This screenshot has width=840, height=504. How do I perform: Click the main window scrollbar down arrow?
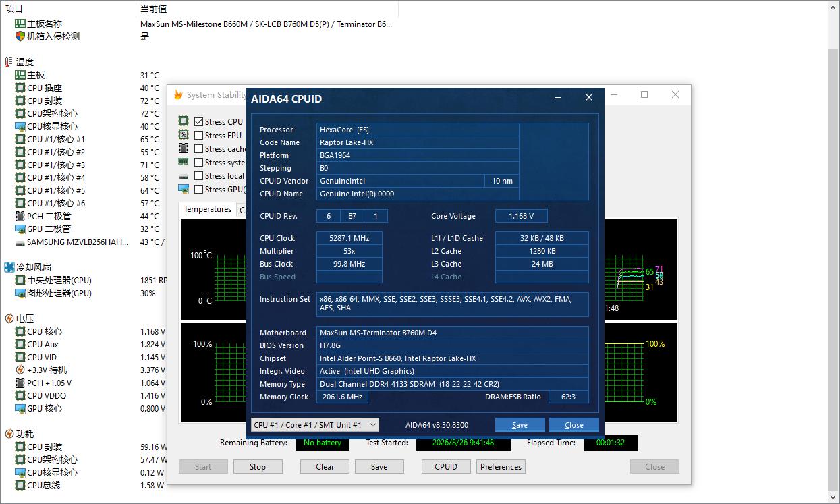coord(833,497)
